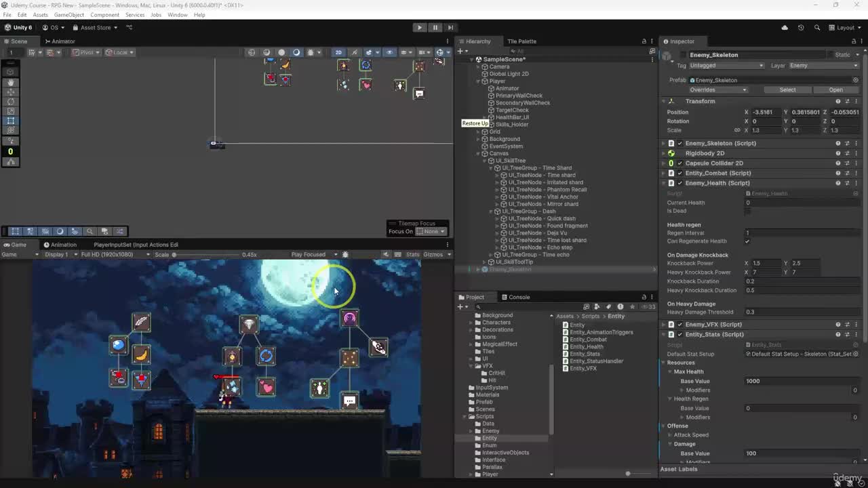Click the Open prefab button

pos(835,89)
